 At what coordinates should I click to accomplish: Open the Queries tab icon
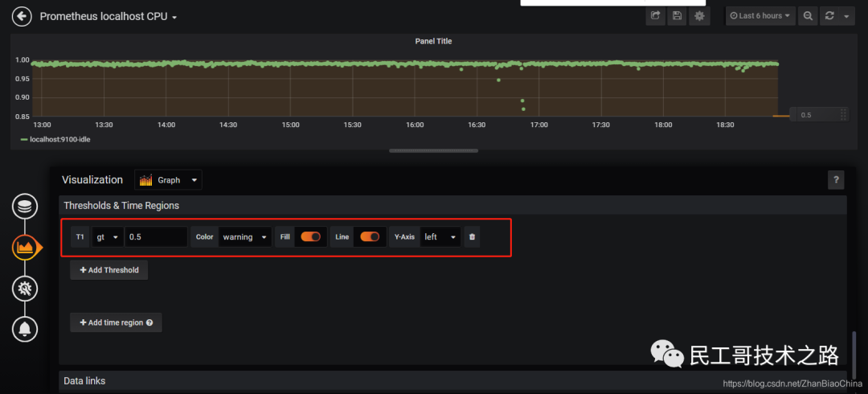pos(25,207)
